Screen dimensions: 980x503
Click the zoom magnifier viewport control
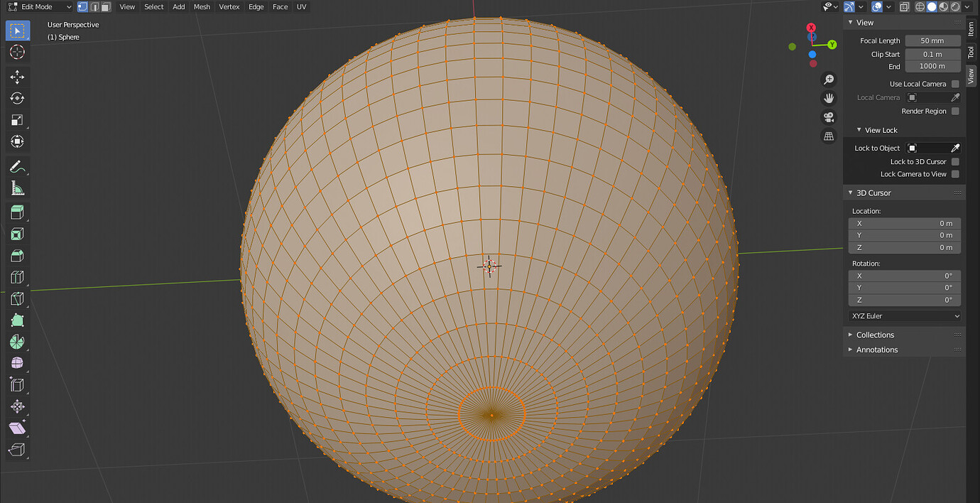[x=829, y=79]
